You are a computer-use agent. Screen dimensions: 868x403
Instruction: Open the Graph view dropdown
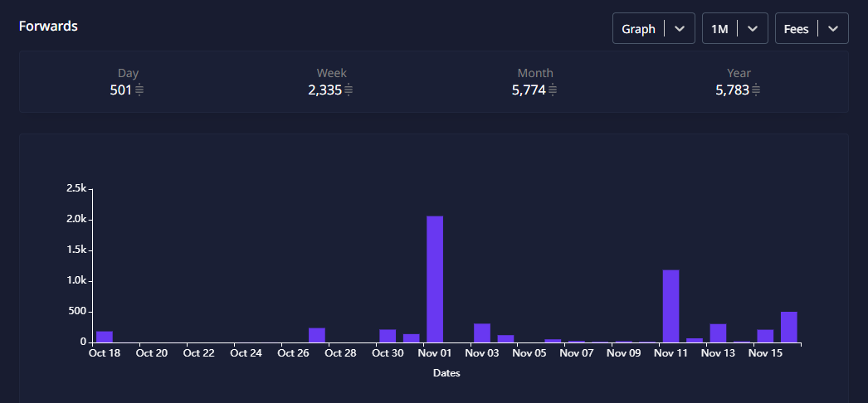[653, 28]
